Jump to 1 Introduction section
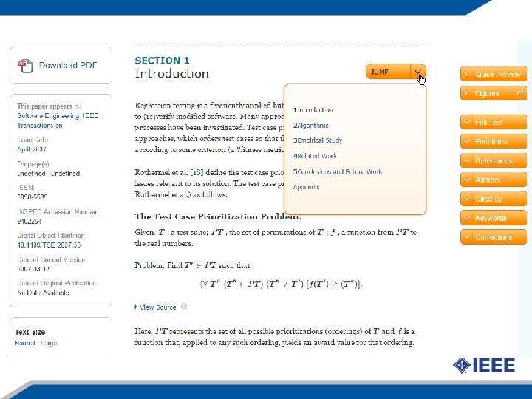 (313, 110)
